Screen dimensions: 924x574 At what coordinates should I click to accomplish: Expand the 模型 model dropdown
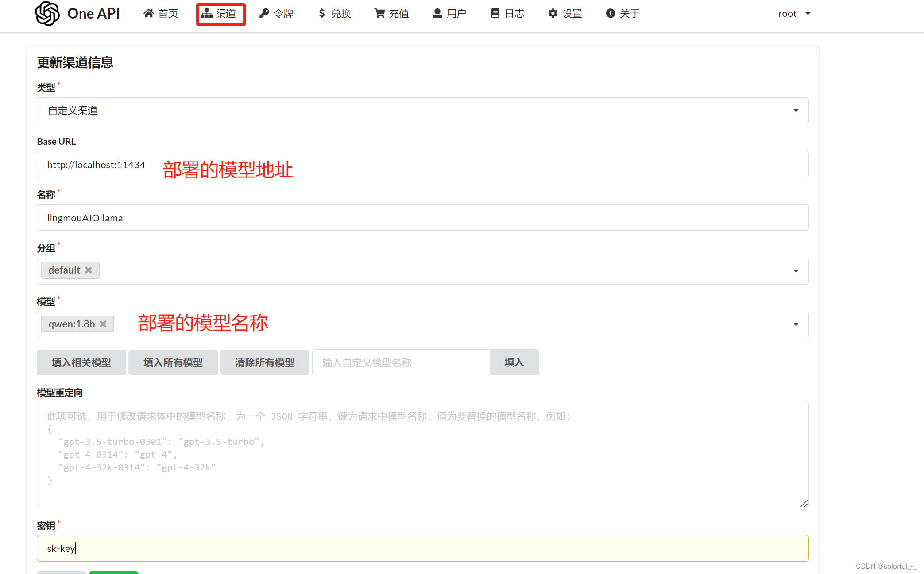tap(796, 324)
